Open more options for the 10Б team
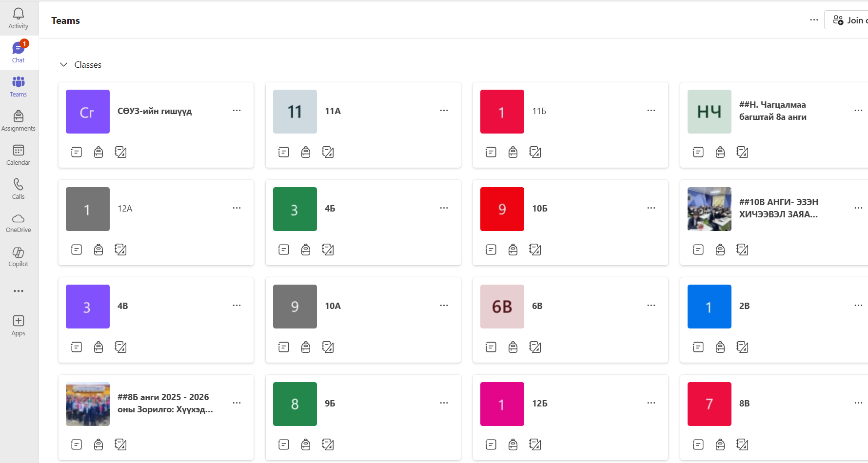The height and width of the screenshot is (463, 868). [x=651, y=208]
